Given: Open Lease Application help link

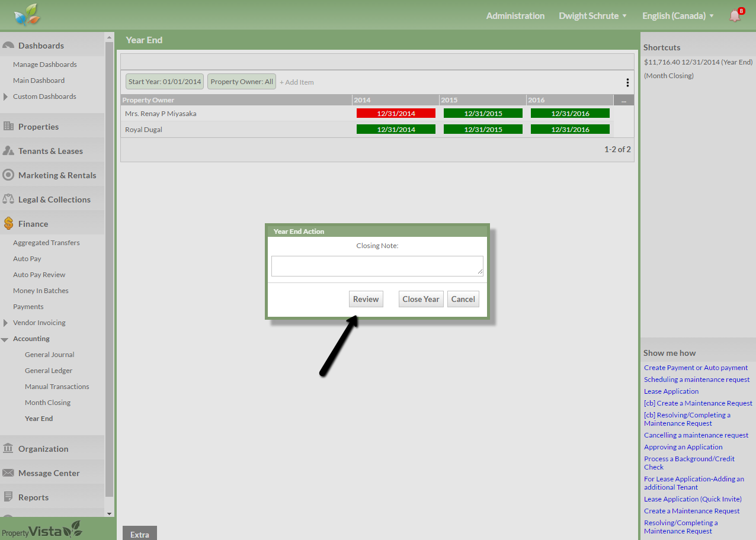Looking at the screenshot, I should click(x=671, y=391).
